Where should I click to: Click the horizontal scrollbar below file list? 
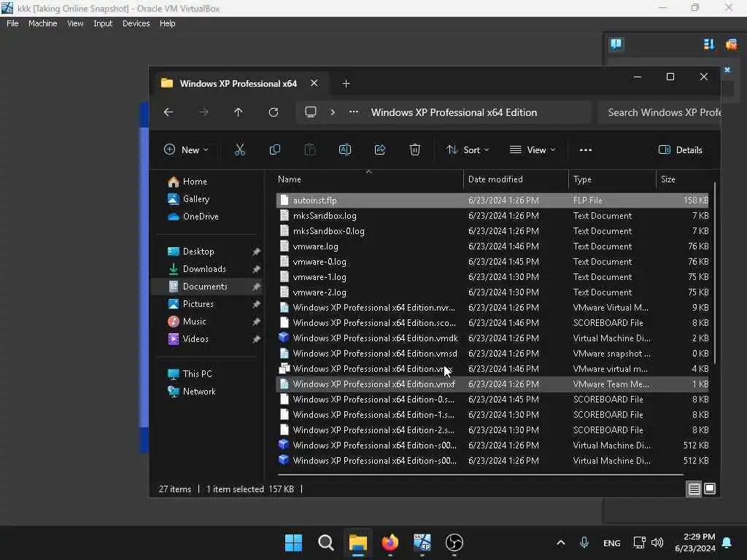coord(481,474)
